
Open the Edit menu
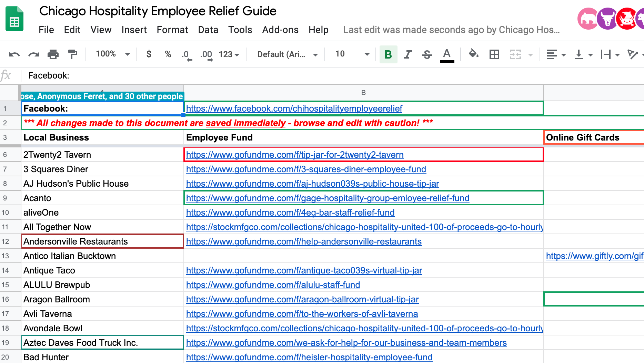pos(72,30)
